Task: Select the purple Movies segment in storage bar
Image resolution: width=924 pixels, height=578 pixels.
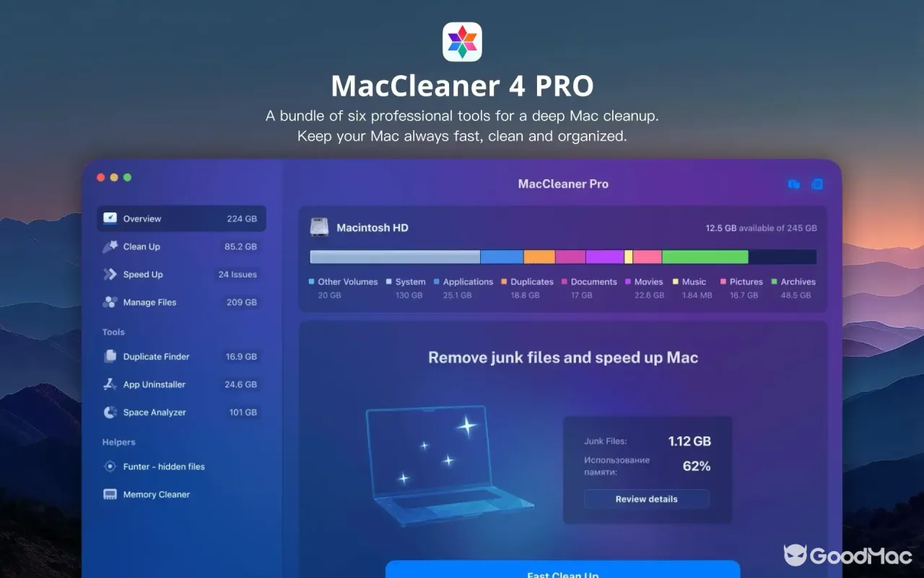Action: coord(605,256)
